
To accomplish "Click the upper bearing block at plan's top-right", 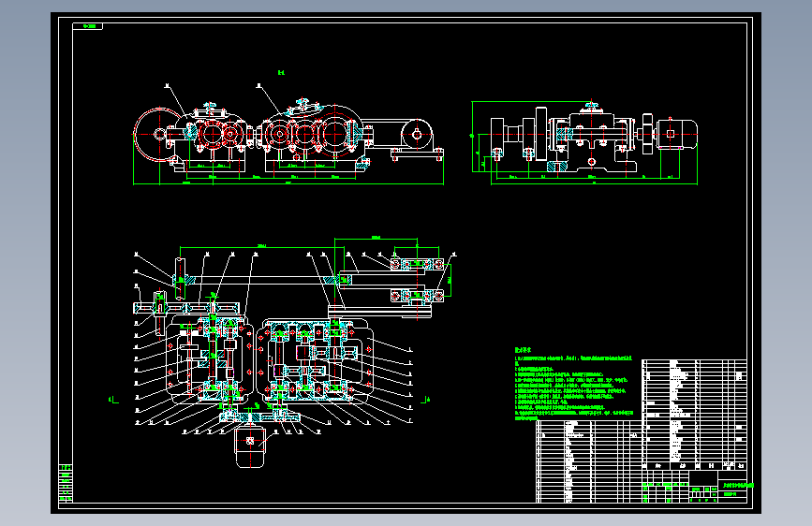I will tap(417, 265).
